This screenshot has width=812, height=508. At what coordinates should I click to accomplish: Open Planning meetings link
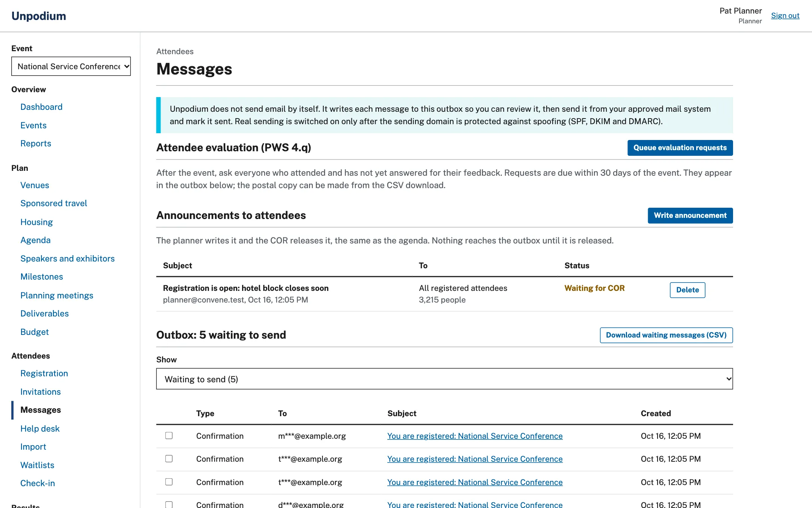[x=57, y=295]
